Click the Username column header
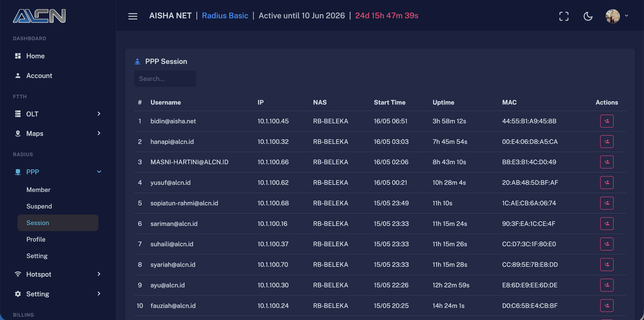Image resolution: width=644 pixels, height=320 pixels. [165, 102]
